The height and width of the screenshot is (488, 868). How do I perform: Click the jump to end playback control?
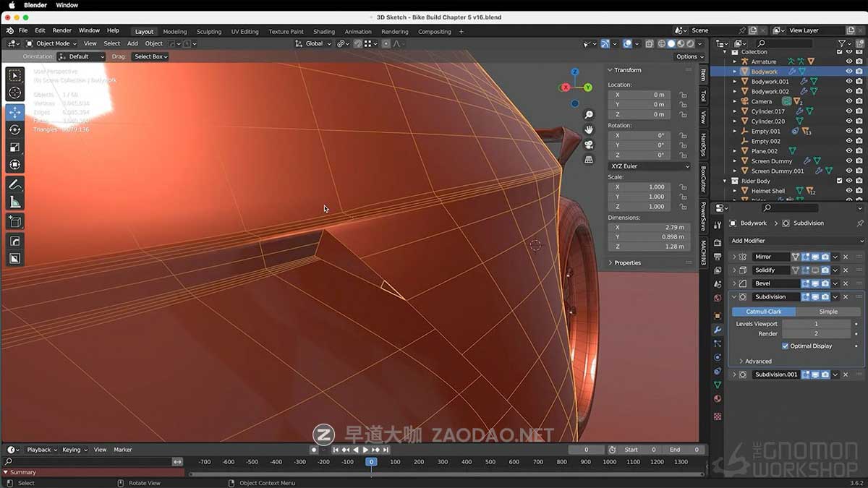click(x=387, y=450)
